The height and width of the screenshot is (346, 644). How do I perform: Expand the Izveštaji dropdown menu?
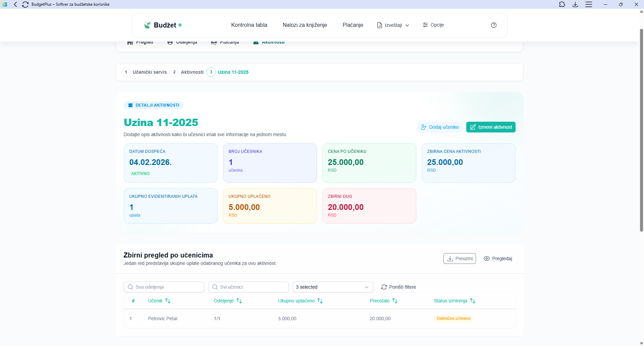click(393, 25)
